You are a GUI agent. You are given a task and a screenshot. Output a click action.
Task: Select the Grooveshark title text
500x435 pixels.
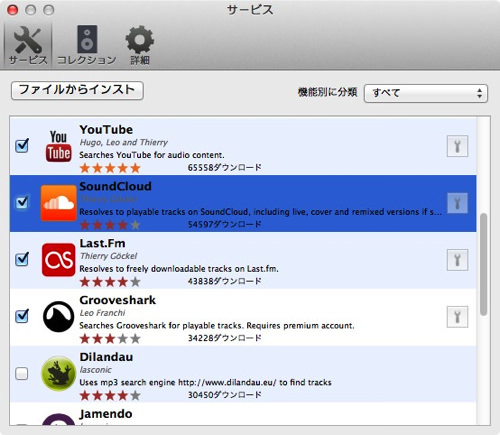[117, 300]
